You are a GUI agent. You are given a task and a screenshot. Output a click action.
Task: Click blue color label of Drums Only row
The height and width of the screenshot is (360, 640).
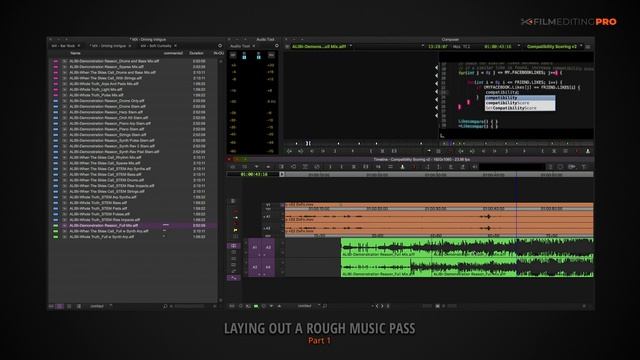click(x=56, y=101)
